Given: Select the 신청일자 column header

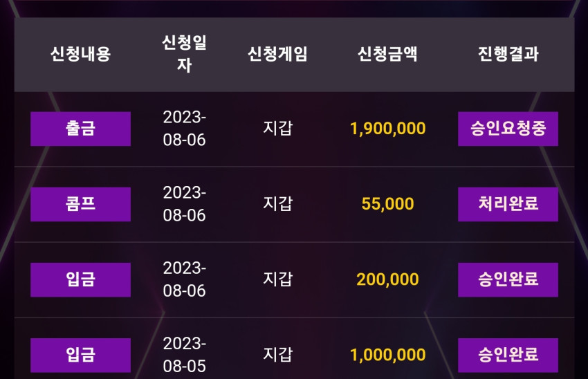Looking at the screenshot, I should tap(184, 54).
